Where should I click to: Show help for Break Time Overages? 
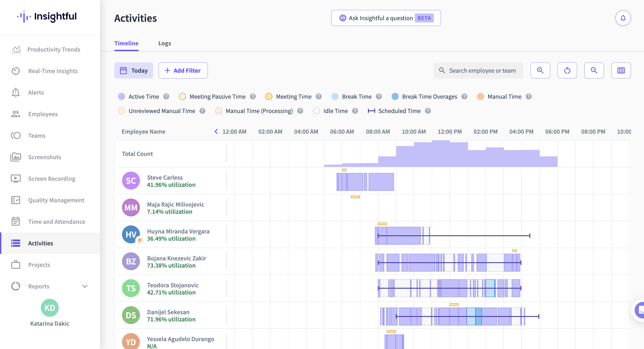point(464,96)
